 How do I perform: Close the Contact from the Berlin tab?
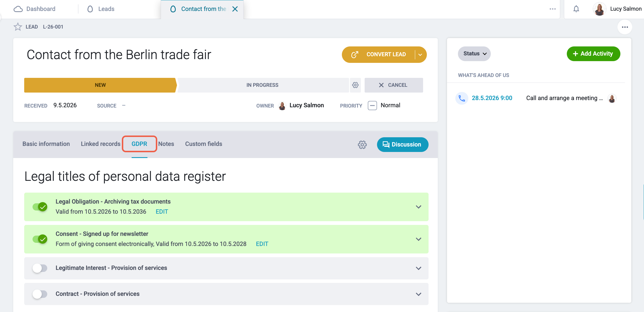[235, 9]
